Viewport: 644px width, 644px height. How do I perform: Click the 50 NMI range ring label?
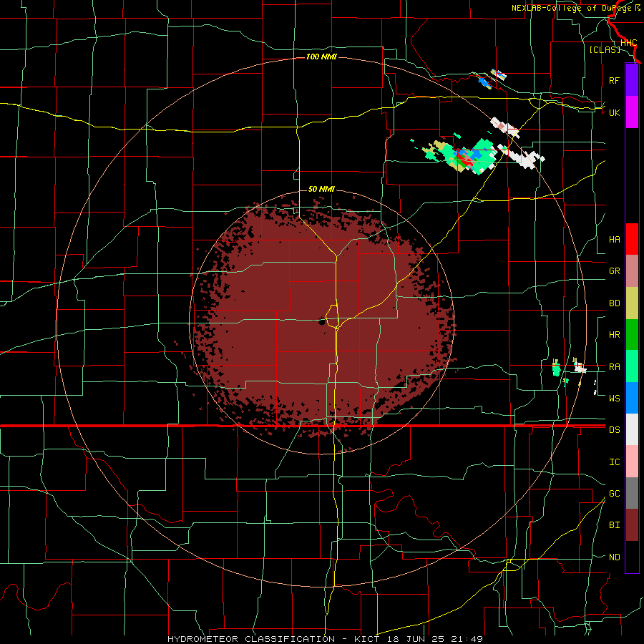pyautogui.click(x=321, y=189)
